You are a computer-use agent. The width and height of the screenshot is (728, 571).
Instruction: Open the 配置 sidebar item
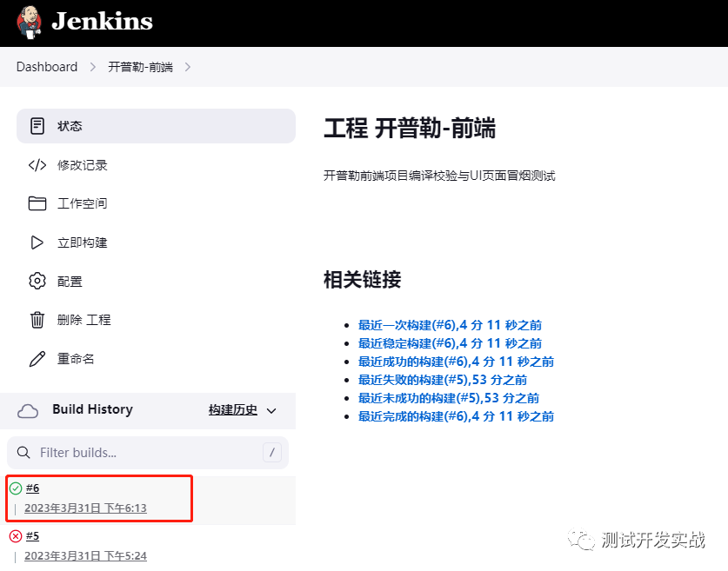[70, 282]
